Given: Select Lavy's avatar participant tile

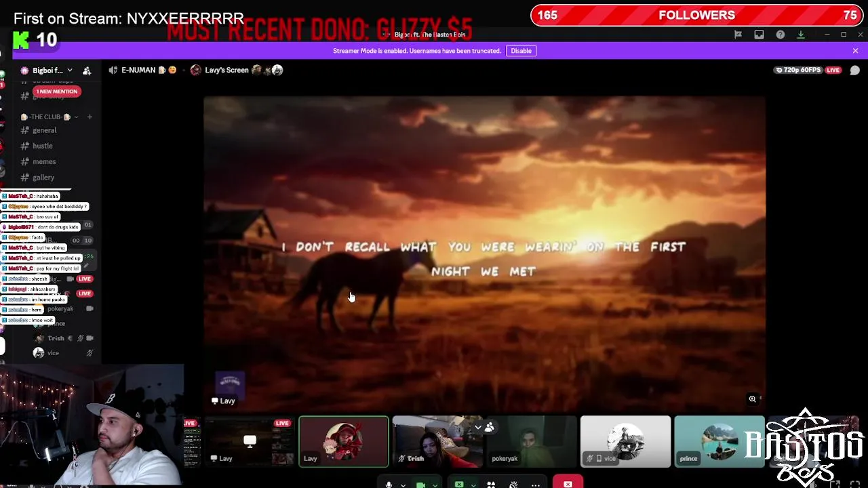Looking at the screenshot, I should pyautogui.click(x=344, y=441).
